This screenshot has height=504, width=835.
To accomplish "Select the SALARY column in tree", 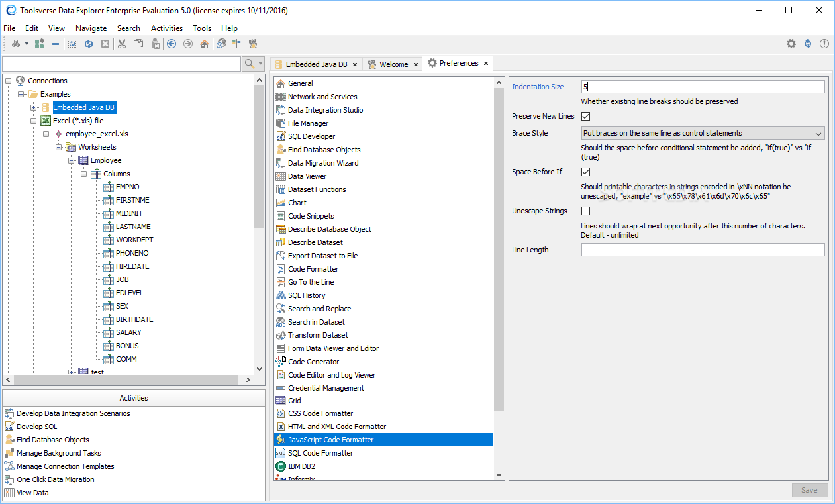I will pos(128,332).
